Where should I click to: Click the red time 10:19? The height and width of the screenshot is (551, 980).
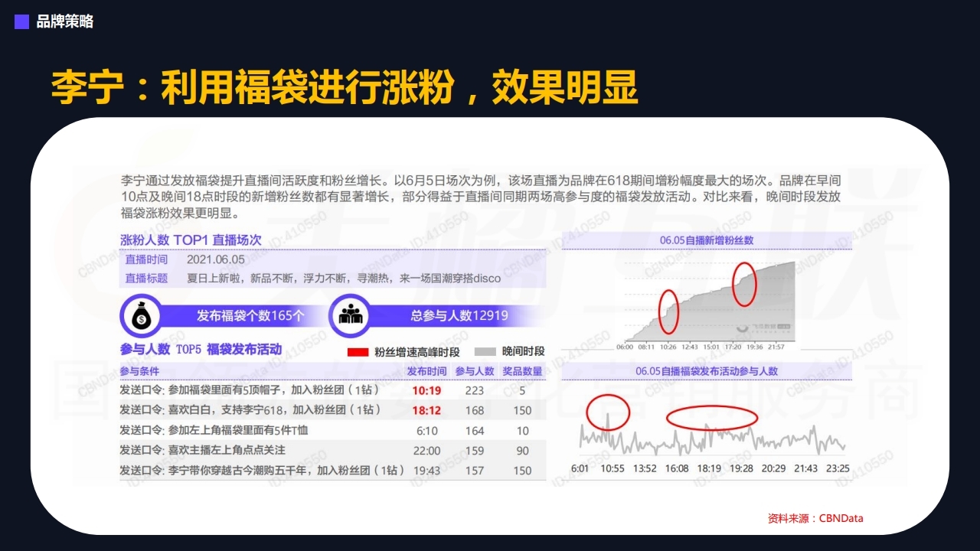pos(426,391)
